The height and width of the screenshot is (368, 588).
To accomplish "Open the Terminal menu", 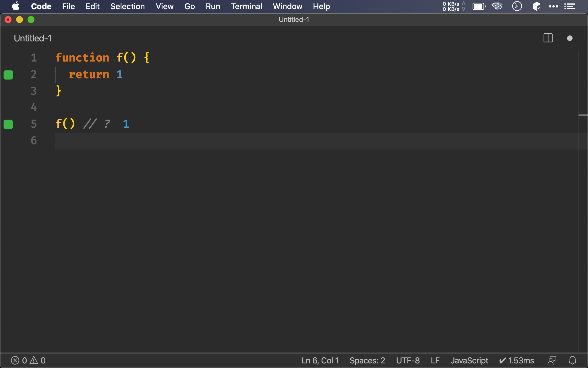I will pyautogui.click(x=246, y=6).
